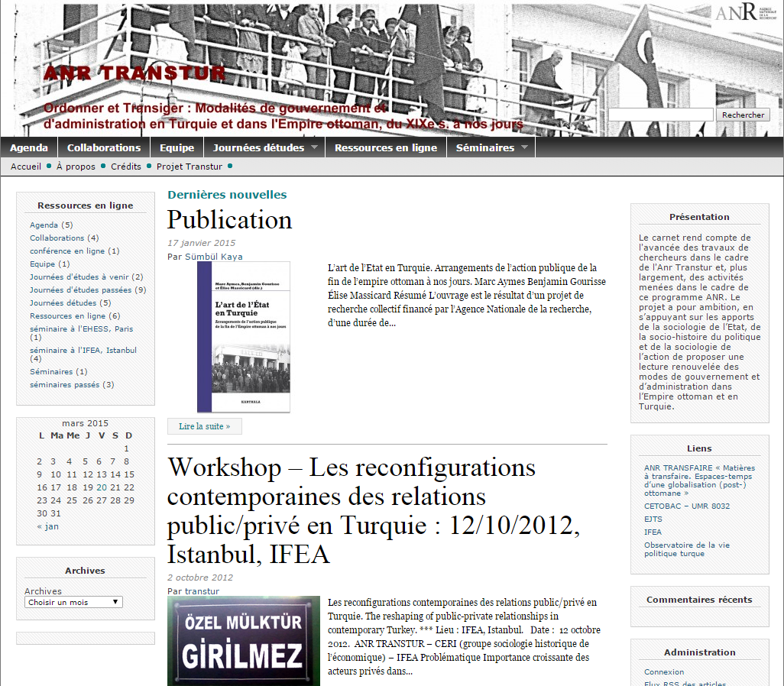Open the IFEA link in Liens
This screenshot has width=784, height=686.
click(653, 532)
